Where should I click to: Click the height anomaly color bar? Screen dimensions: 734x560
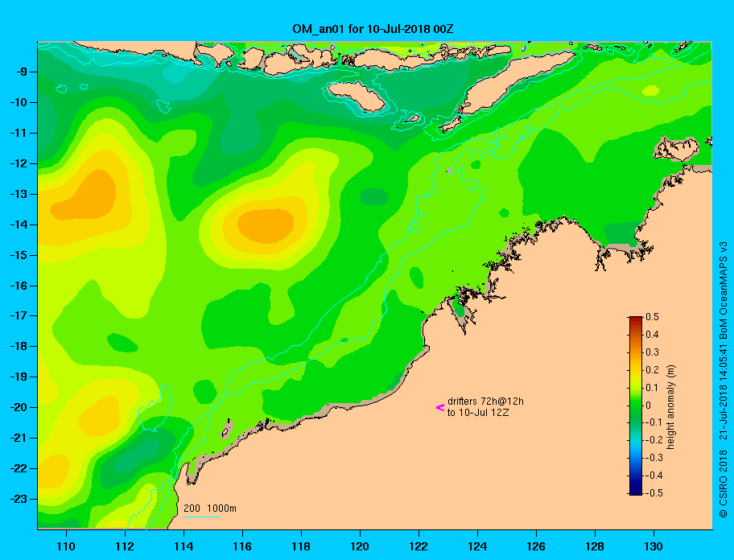click(636, 406)
